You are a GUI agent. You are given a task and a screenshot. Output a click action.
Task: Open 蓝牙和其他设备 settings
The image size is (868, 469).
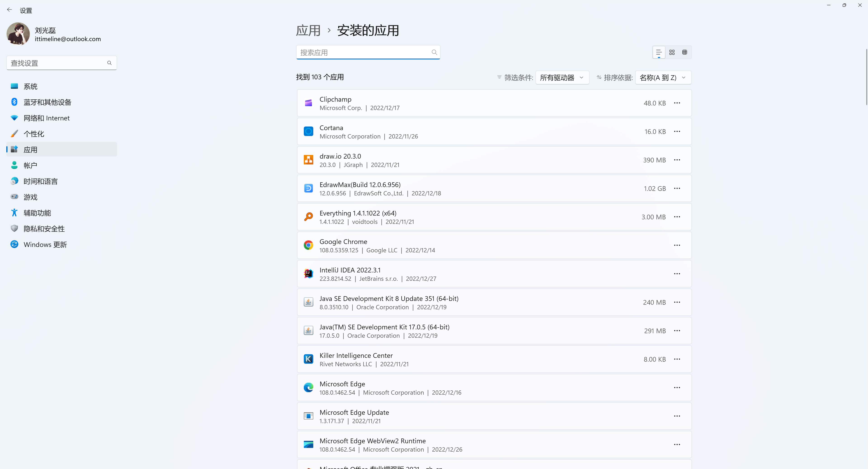[x=62, y=102]
